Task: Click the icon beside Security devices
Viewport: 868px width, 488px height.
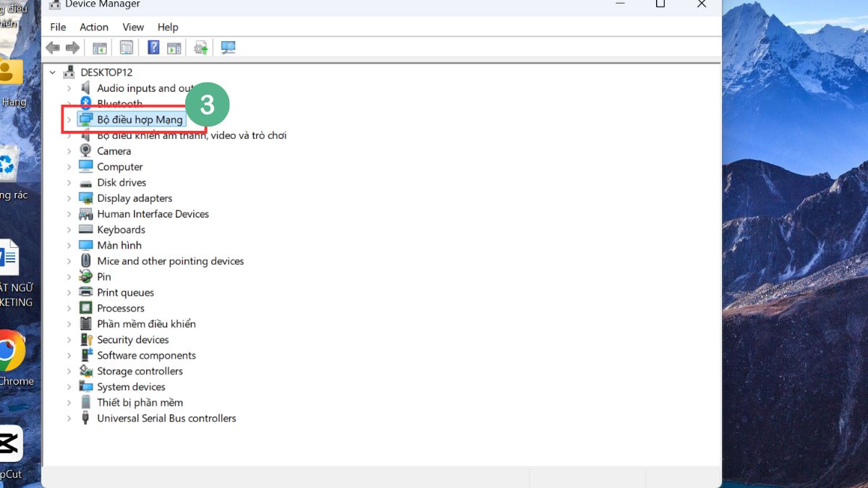Action: pyautogui.click(x=85, y=340)
